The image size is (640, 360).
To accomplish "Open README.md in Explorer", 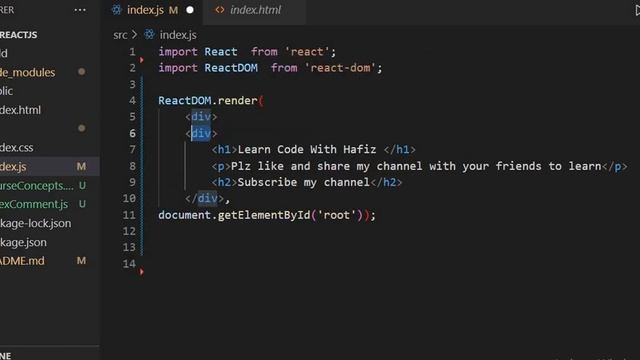I will [x=22, y=261].
